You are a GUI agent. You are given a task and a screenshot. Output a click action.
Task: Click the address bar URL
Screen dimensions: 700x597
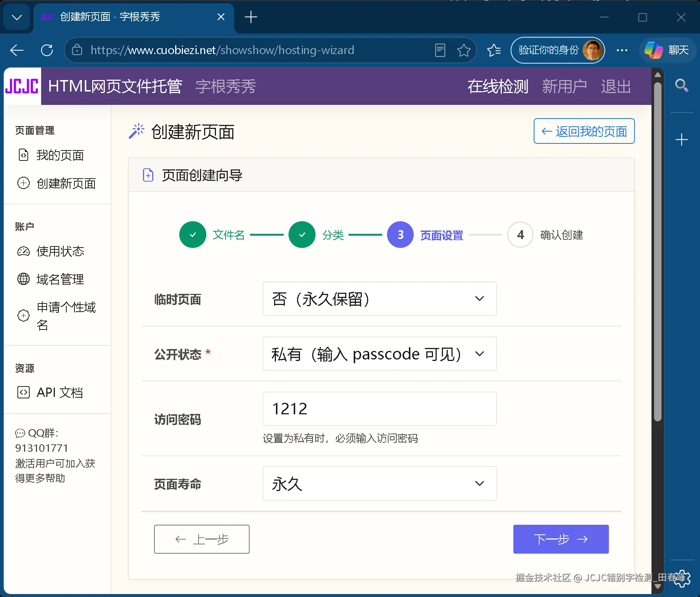coord(222,50)
